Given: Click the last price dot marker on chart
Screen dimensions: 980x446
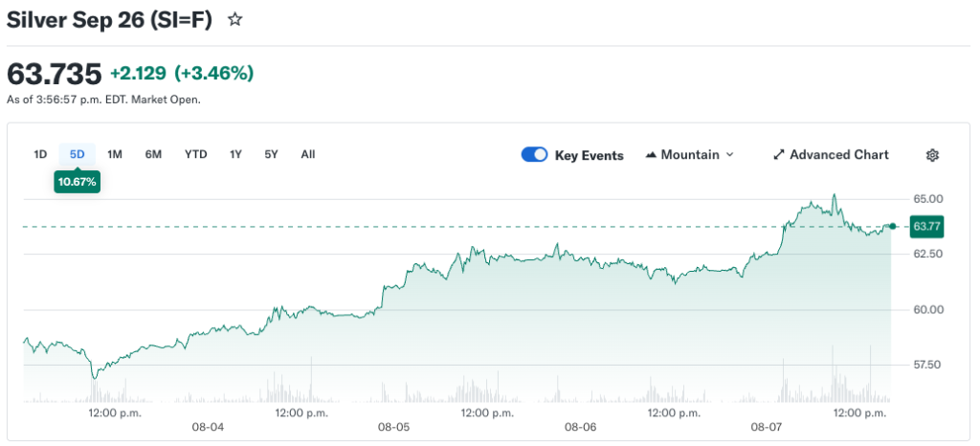Looking at the screenshot, I should click(x=893, y=226).
